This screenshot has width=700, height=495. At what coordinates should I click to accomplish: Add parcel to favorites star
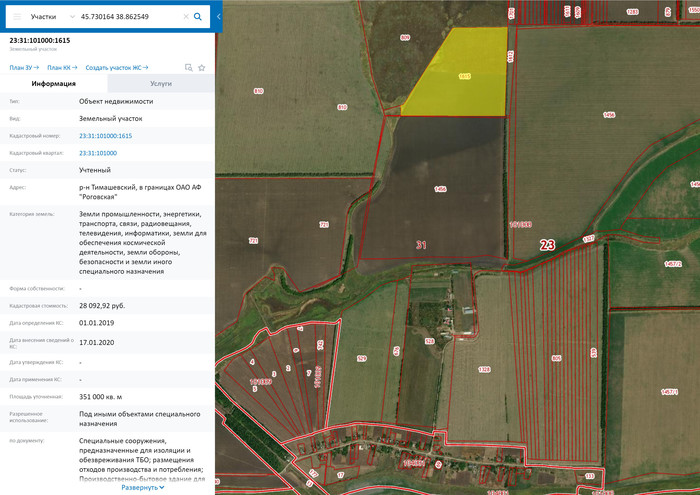201,67
